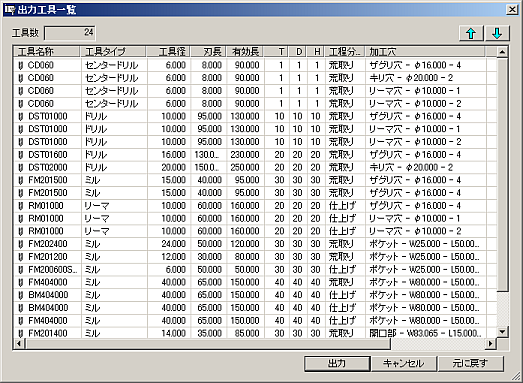Click the 工具数 field showing 24

point(70,33)
